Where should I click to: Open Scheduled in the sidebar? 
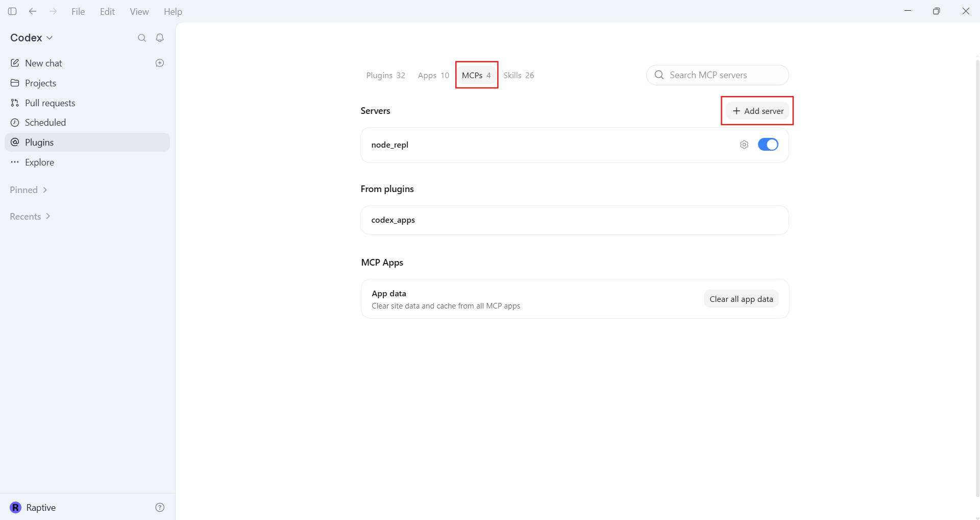tap(87, 123)
